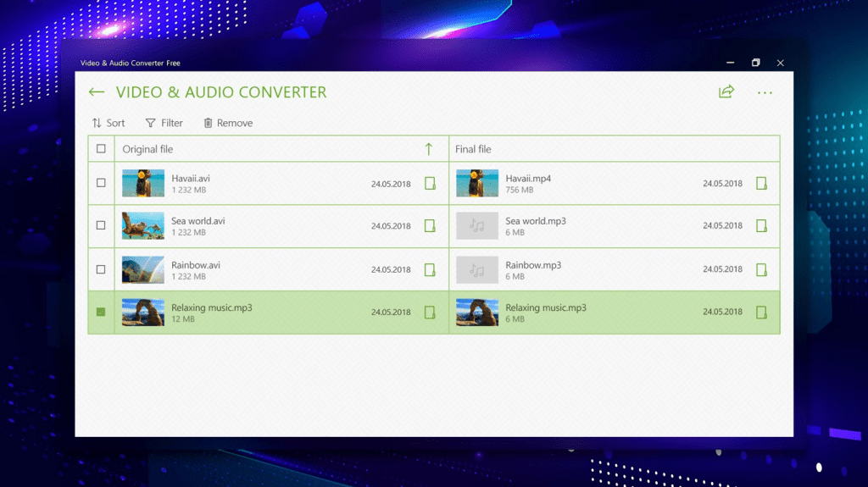Click the Final file column header
The width and height of the screenshot is (868, 487).
(x=473, y=149)
